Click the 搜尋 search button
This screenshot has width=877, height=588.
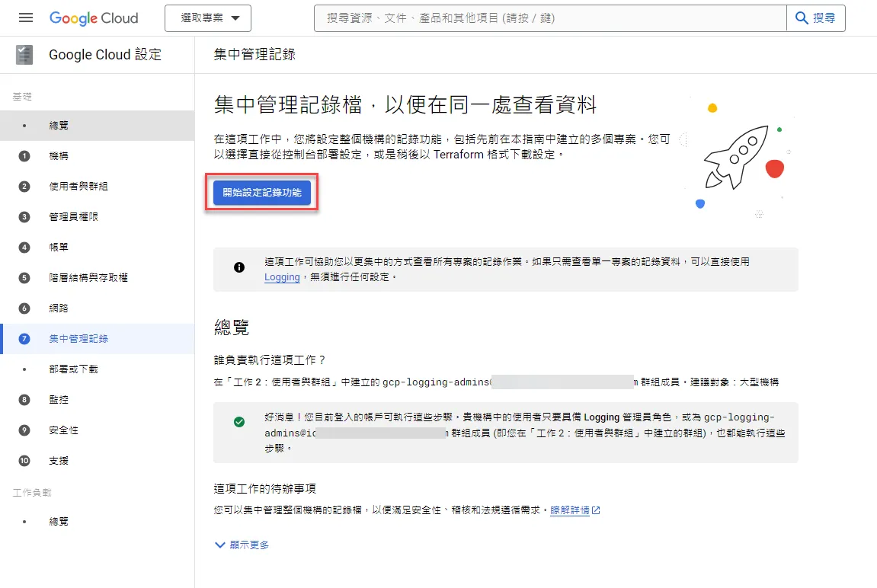[816, 18]
